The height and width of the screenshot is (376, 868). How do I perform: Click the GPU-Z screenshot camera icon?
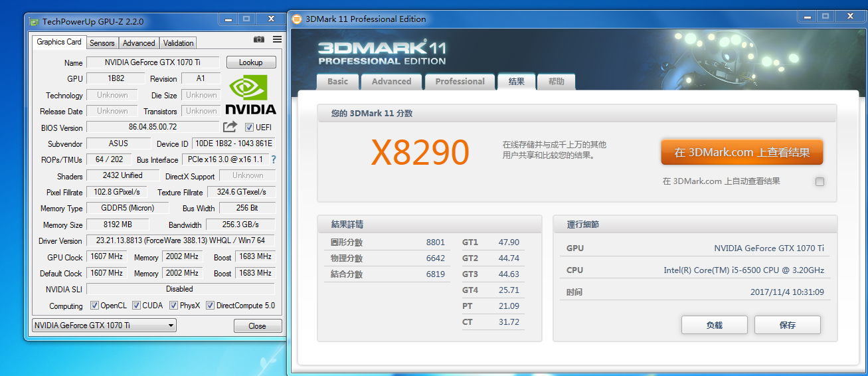click(259, 40)
